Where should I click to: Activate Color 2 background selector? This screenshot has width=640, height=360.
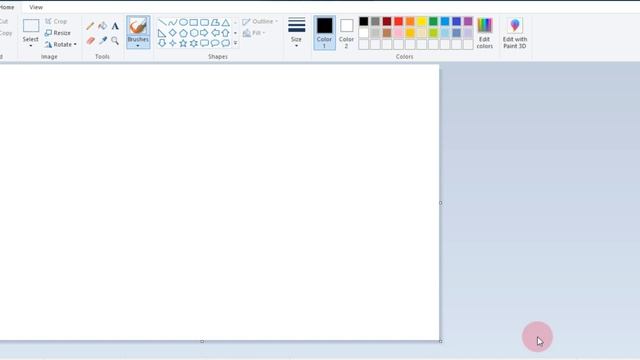(x=346, y=33)
